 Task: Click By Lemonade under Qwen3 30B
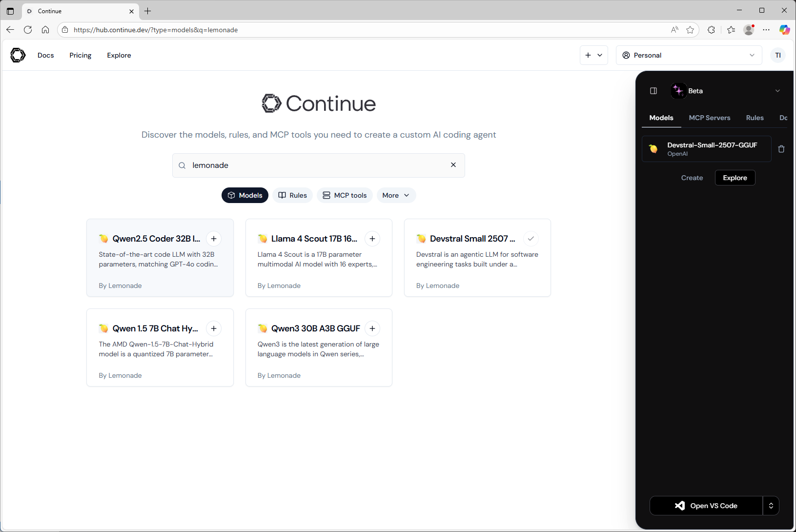(x=279, y=375)
